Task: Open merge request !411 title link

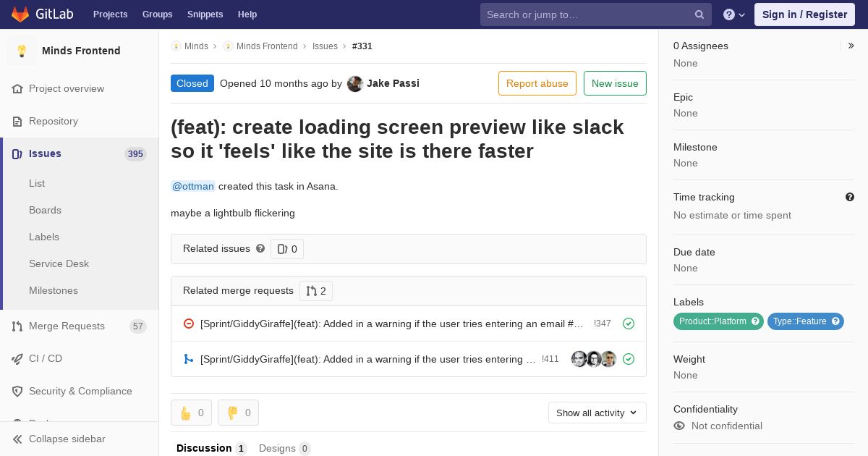Action: (x=368, y=359)
